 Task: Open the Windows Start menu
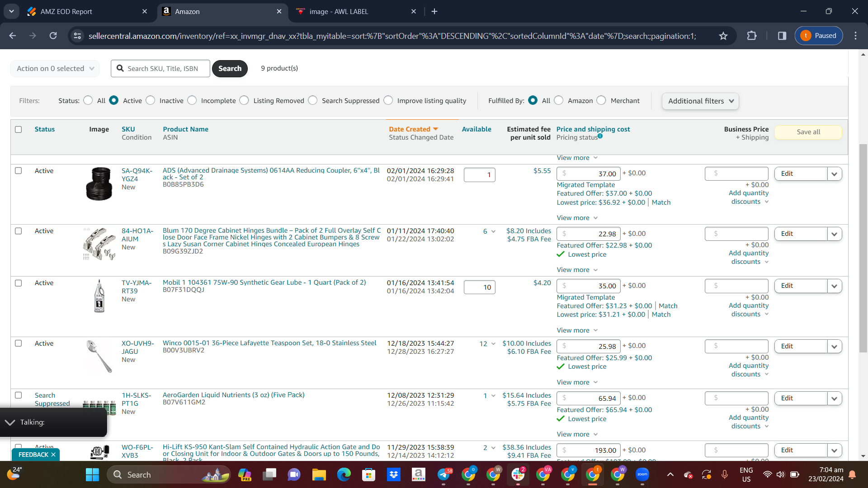coord(92,474)
